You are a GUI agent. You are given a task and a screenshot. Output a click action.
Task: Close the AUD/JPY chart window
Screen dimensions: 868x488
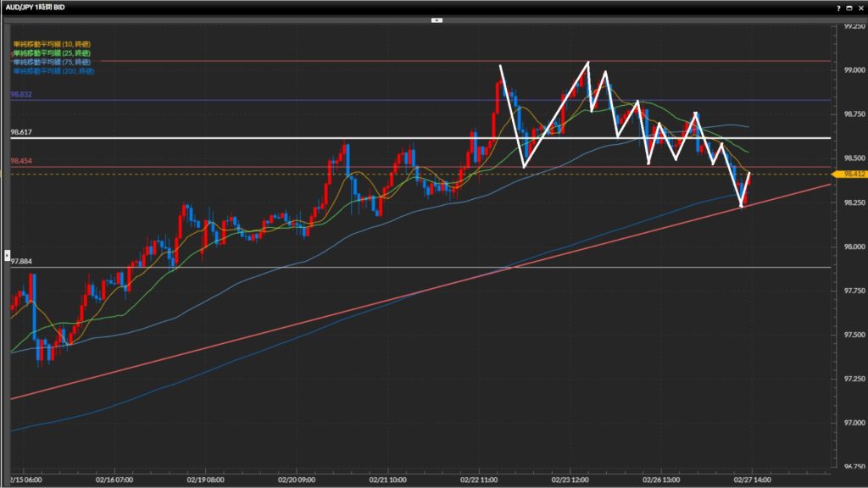[x=860, y=6]
